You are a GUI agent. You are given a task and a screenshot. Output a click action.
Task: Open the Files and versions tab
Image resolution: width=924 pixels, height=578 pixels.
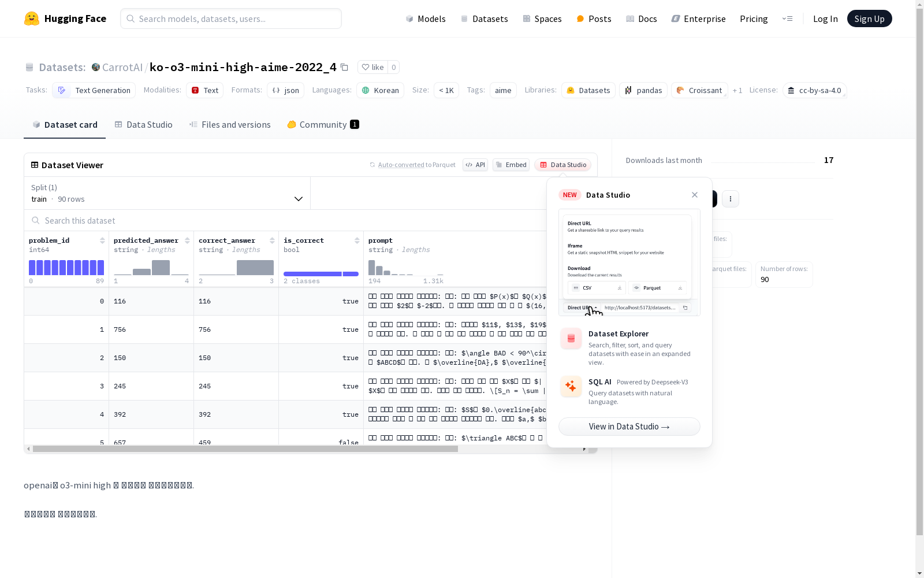pyautogui.click(x=230, y=124)
